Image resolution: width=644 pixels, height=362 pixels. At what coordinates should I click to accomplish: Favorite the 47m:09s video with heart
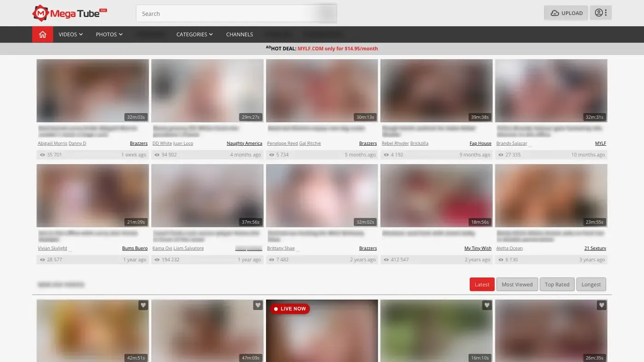(258, 305)
